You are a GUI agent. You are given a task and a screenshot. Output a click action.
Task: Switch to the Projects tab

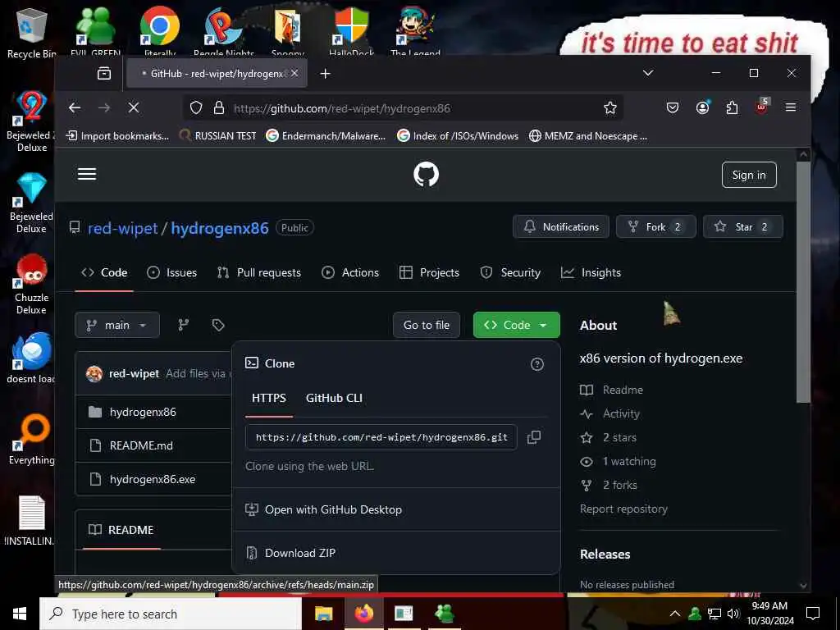tap(429, 272)
